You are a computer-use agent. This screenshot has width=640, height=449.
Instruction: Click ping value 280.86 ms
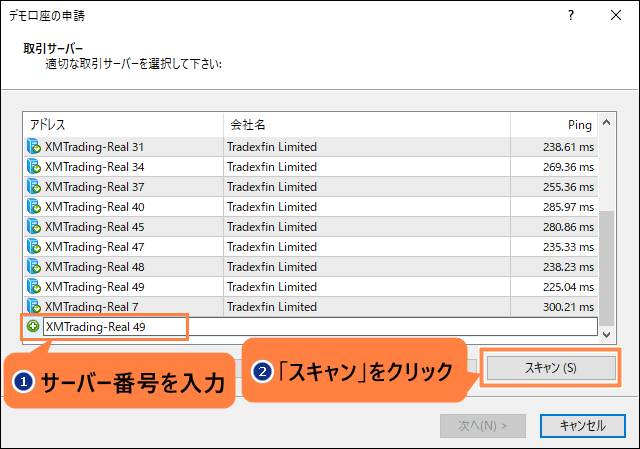pyautogui.click(x=568, y=227)
